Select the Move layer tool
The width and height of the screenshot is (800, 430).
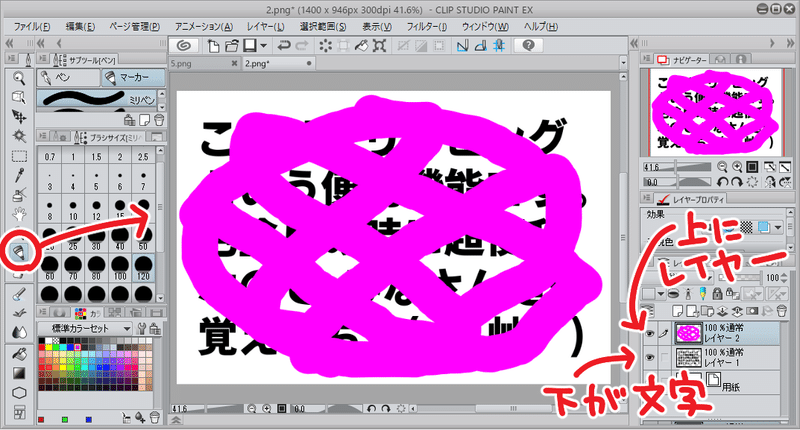tap(19, 117)
